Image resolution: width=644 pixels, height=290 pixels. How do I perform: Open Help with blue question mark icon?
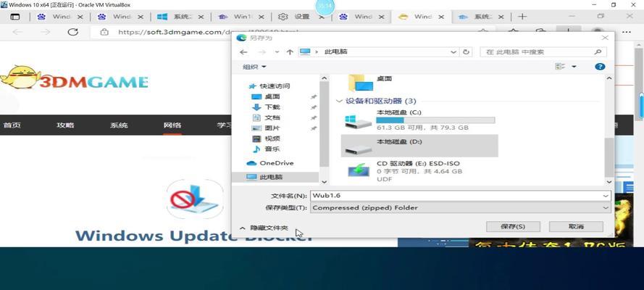(600, 67)
